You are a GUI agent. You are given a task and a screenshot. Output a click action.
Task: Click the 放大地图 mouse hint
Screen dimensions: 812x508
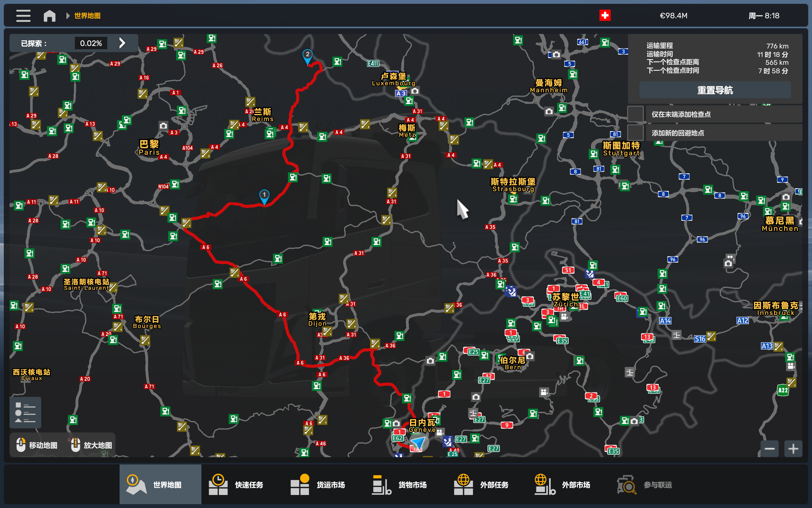[x=91, y=445]
